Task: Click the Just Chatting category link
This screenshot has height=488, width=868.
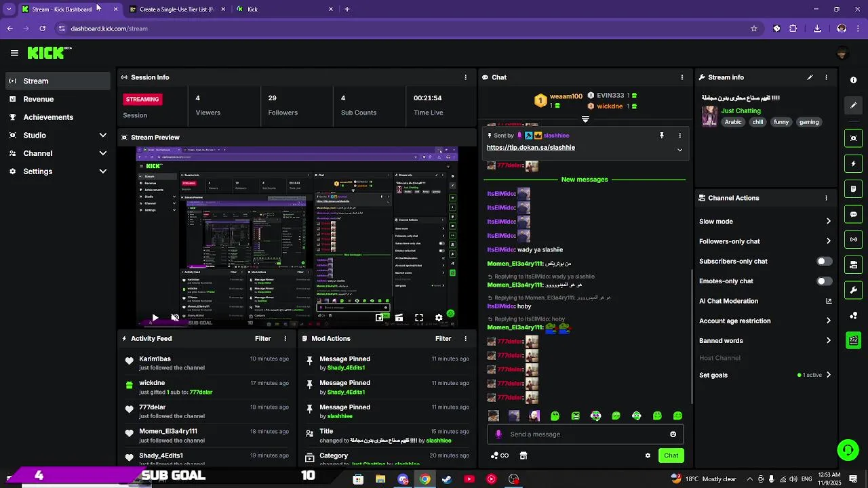Action: pos(741,110)
